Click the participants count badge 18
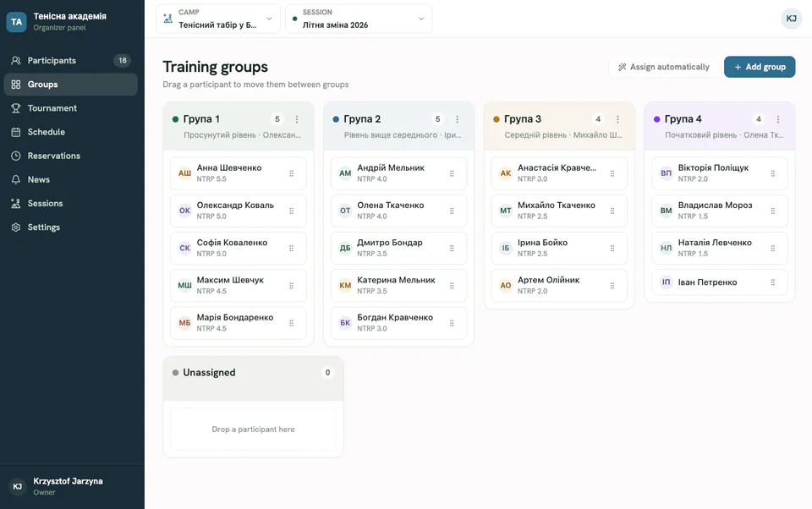Image resolution: width=812 pixels, height=509 pixels. [122, 61]
